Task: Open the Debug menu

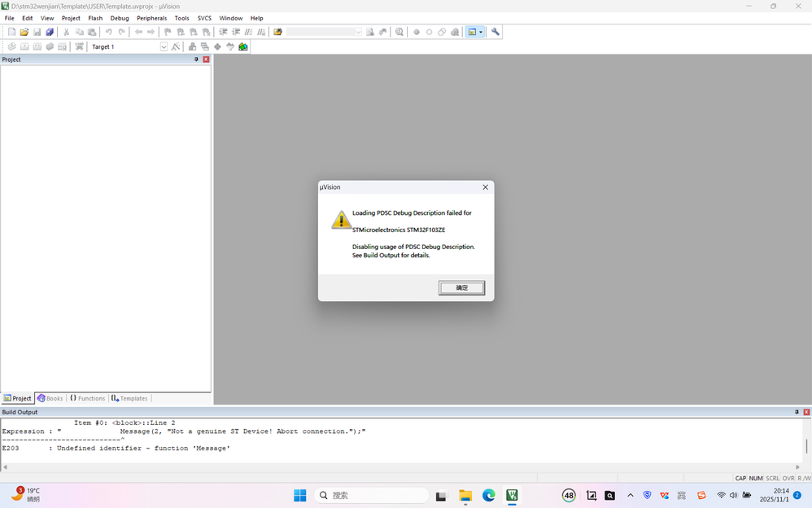Action: [120, 18]
